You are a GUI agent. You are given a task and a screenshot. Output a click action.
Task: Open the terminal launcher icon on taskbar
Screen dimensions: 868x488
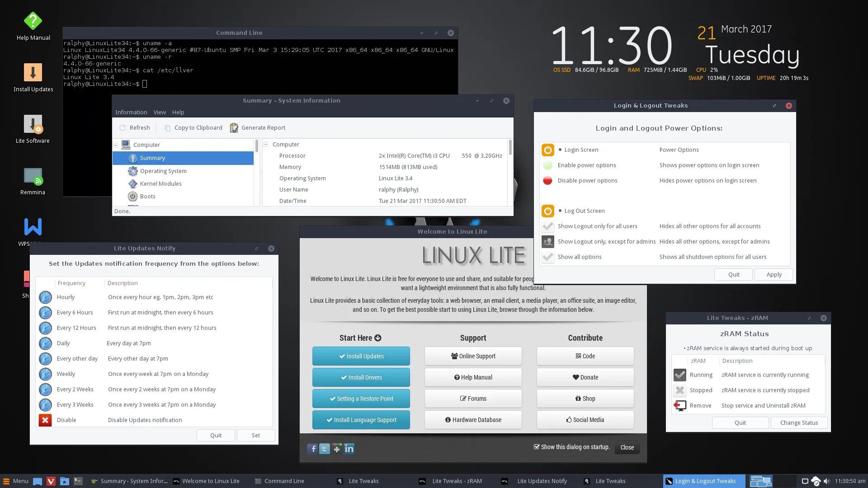click(x=78, y=481)
